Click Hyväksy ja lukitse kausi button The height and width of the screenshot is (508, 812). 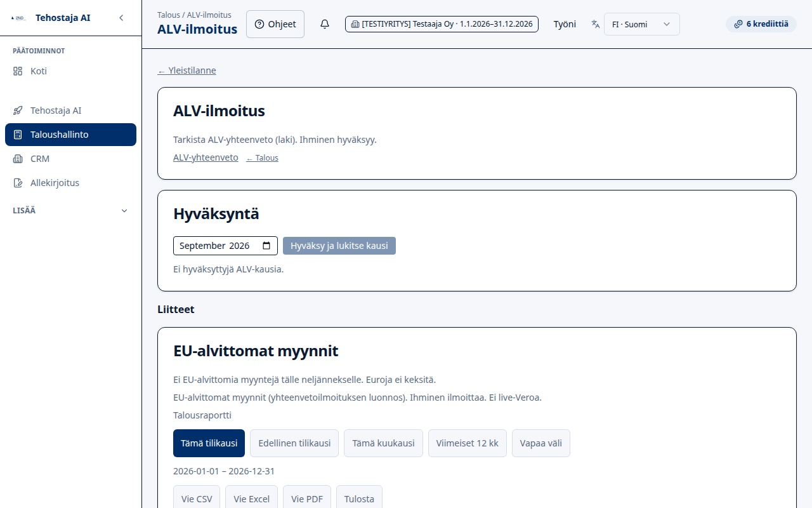(339, 246)
